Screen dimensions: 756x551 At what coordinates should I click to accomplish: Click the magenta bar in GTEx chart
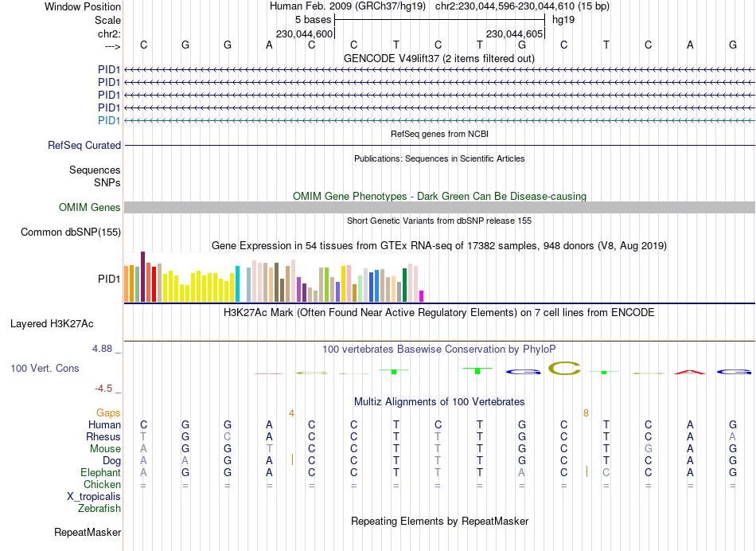[422, 296]
